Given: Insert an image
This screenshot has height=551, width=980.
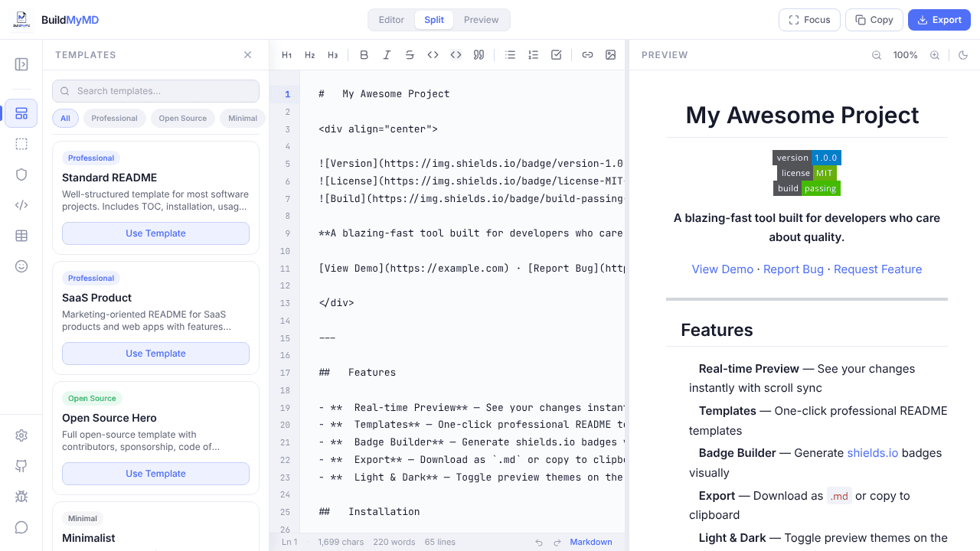Looking at the screenshot, I should (610, 55).
